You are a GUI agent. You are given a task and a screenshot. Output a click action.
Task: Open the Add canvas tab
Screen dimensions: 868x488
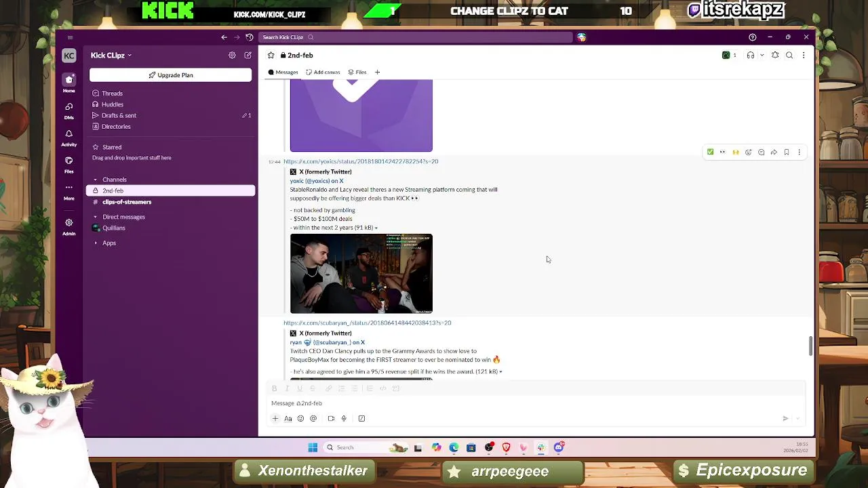[323, 73]
